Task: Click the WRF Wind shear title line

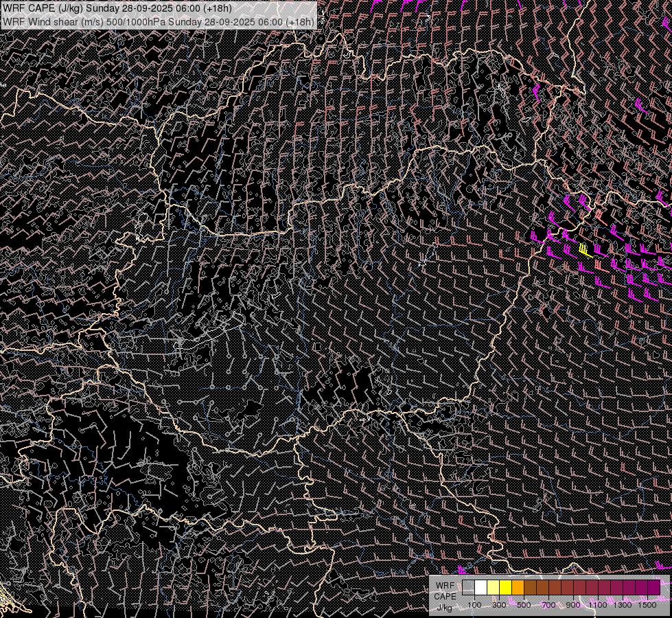Action: [159, 22]
